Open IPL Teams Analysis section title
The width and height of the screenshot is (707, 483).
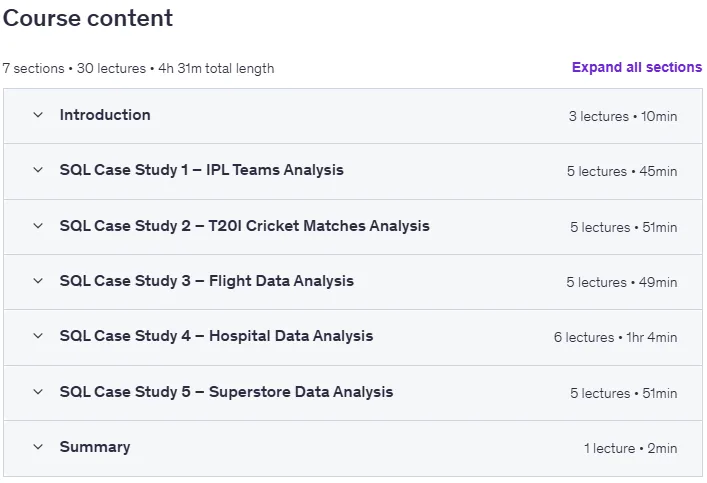[202, 170]
